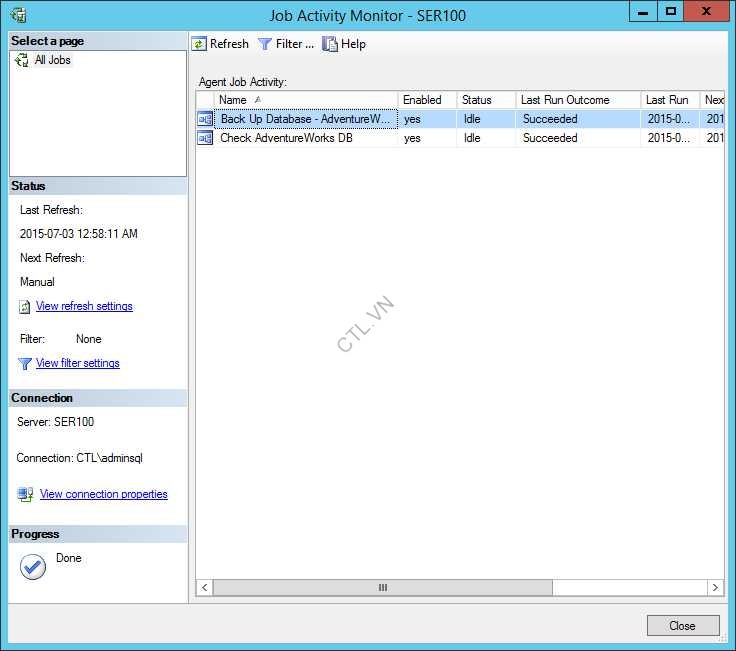Sort jobs by Name column header
Screen dimensions: 736x651
(x=300, y=100)
